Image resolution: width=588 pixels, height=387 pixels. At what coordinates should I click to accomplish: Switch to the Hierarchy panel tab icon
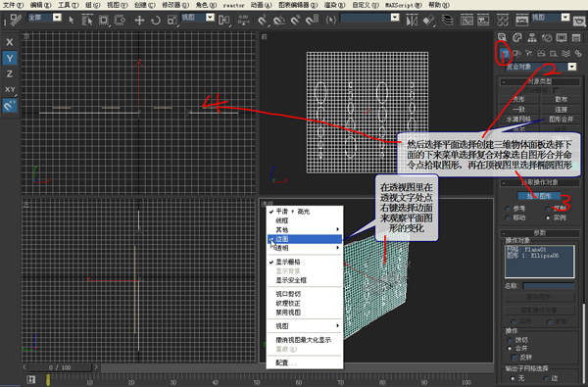532,37
